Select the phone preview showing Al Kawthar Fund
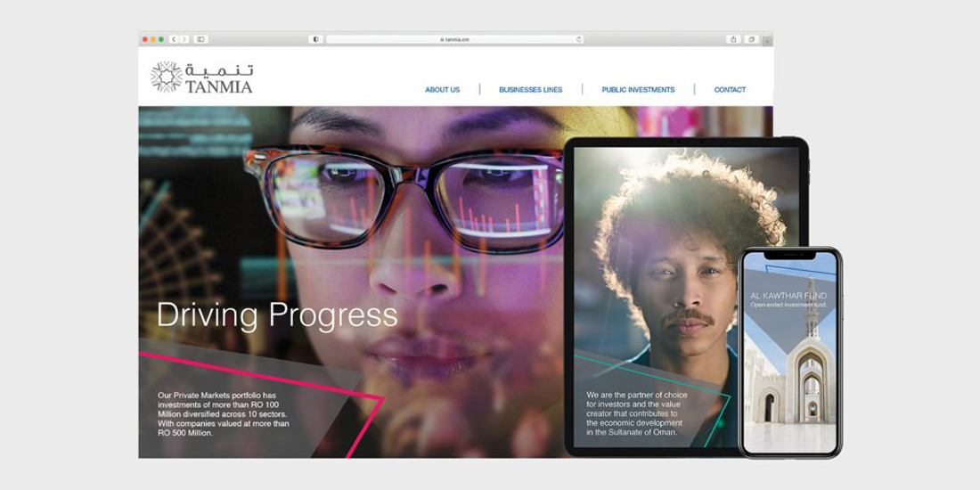 [790, 356]
